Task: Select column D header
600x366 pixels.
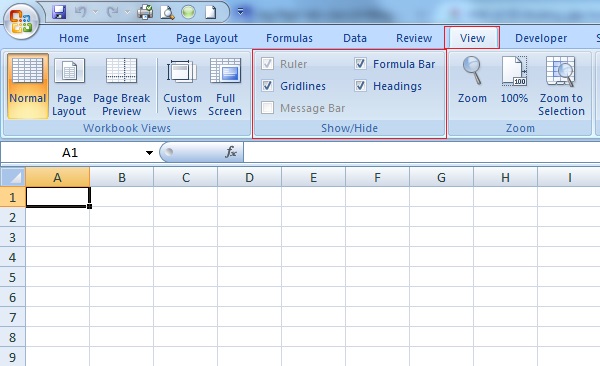Action: tap(249, 177)
